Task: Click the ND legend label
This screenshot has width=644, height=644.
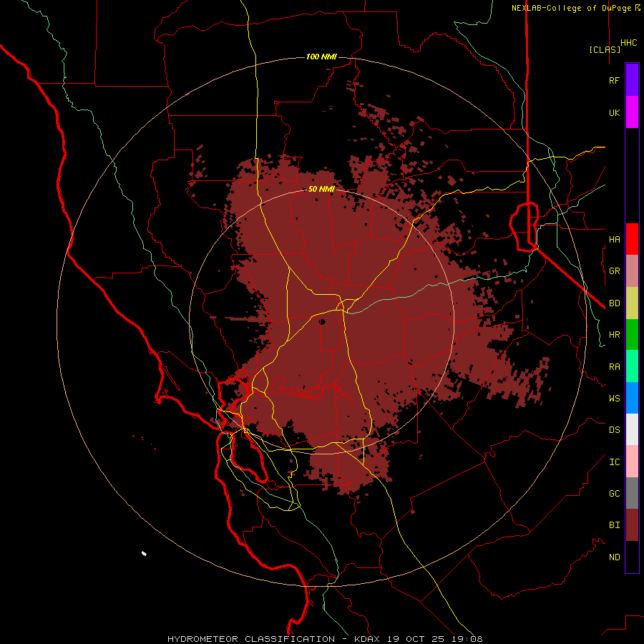Action: click(x=614, y=557)
